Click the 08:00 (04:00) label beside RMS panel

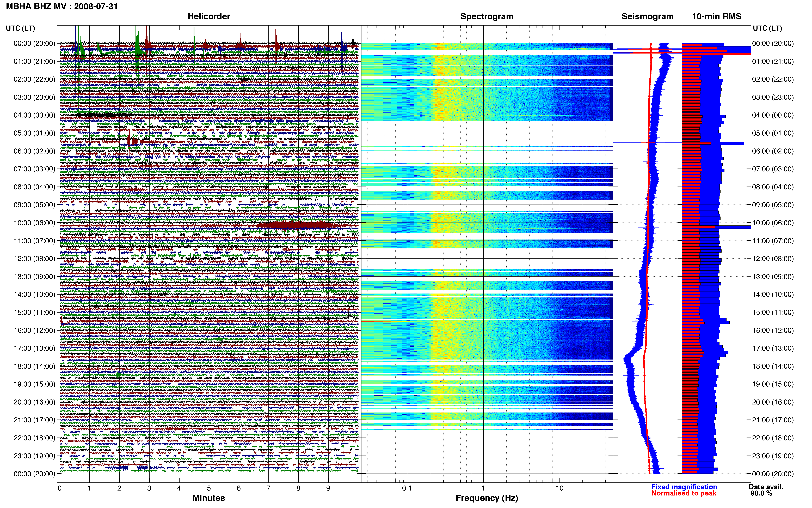[x=773, y=187]
